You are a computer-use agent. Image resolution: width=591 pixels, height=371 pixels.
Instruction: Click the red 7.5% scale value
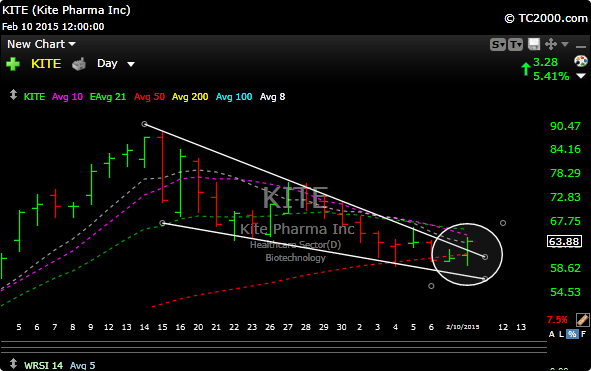(x=557, y=320)
